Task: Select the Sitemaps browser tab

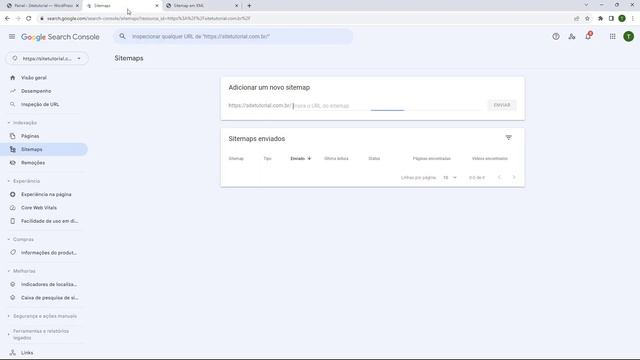Action: (x=120, y=6)
